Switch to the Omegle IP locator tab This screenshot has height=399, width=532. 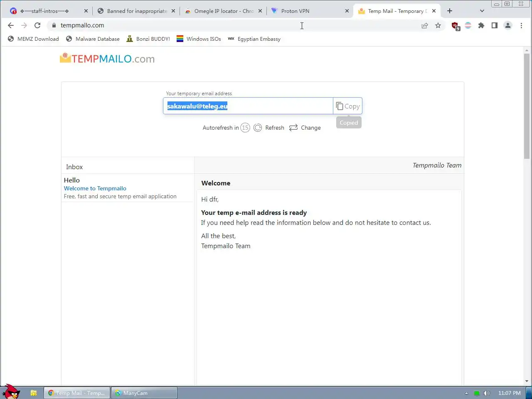coord(224,11)
